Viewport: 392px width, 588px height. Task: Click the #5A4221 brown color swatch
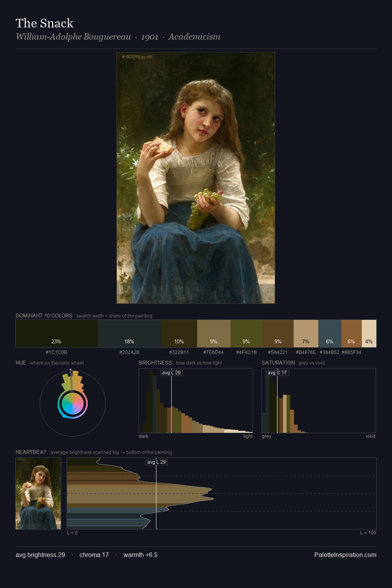pos(278,334)
